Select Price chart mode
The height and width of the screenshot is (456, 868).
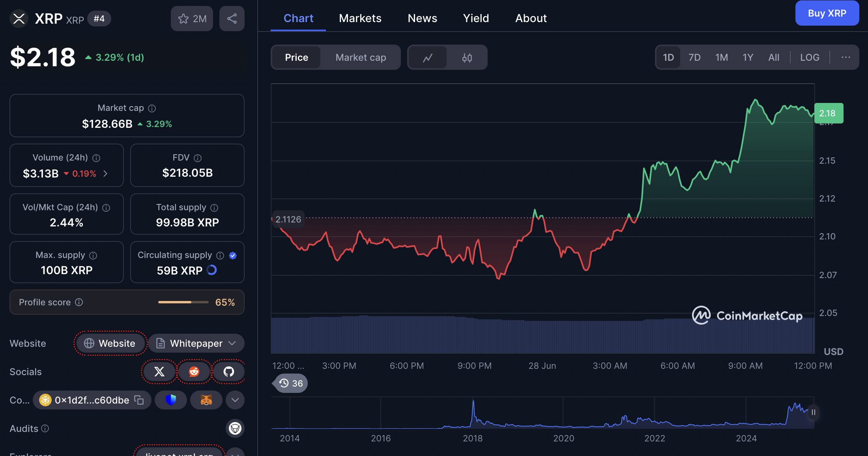(296, 58)
